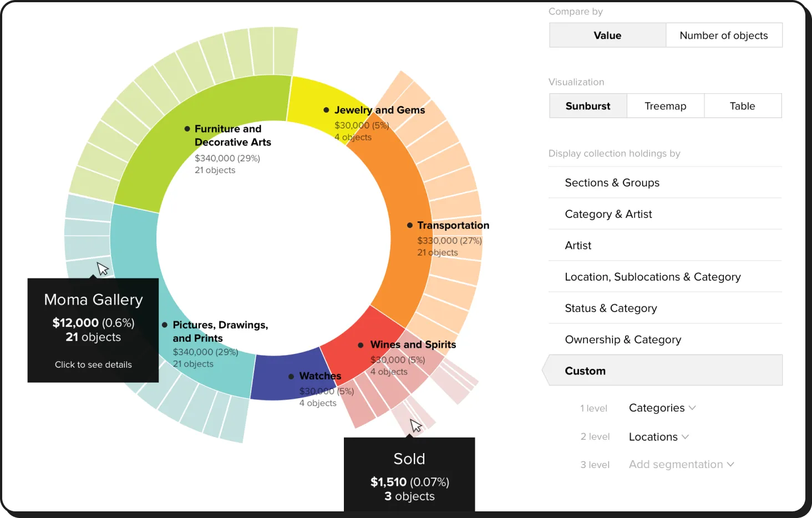Compare by Value toggle option

pyautogui.click(x=607, y=35)
